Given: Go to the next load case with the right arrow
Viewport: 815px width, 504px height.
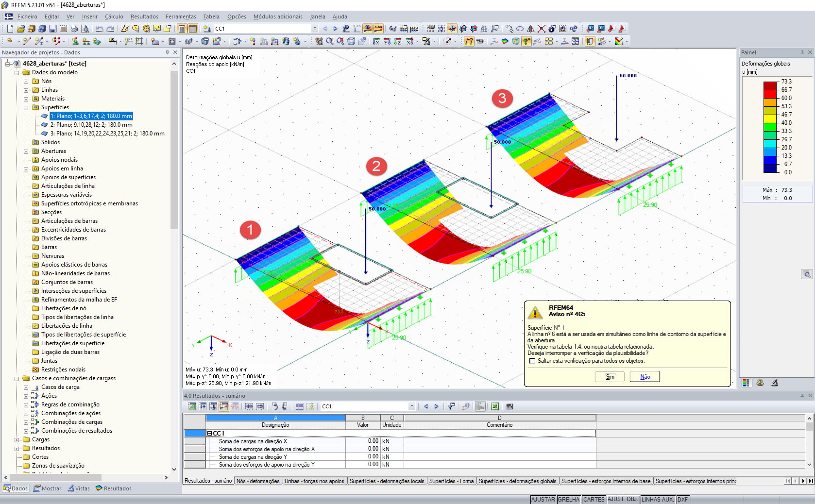Looking at the screenshot, I should click(335, 29).
